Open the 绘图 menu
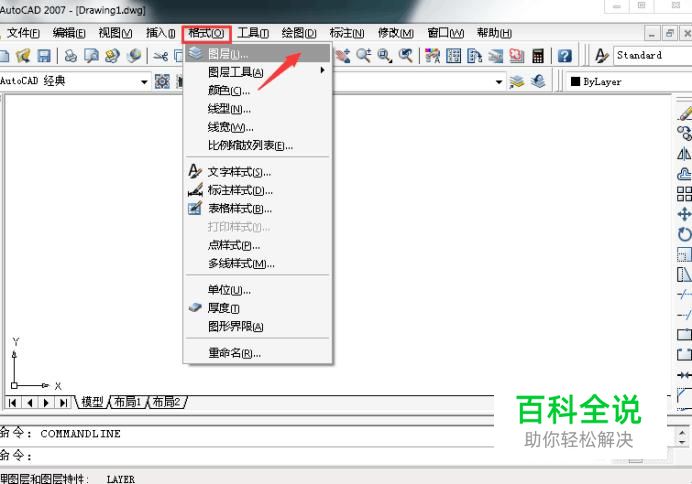The image size is (692, 484). (299, 33)
